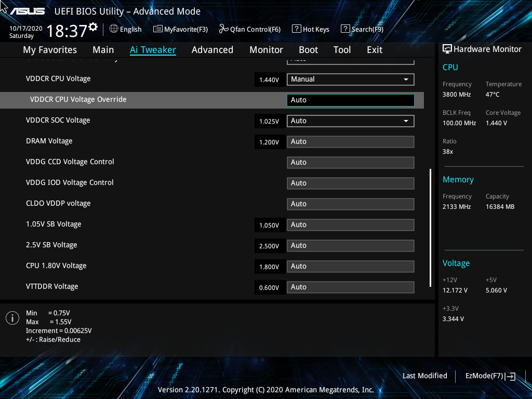Click the VDDG CCD Voltage Control field

351,163
